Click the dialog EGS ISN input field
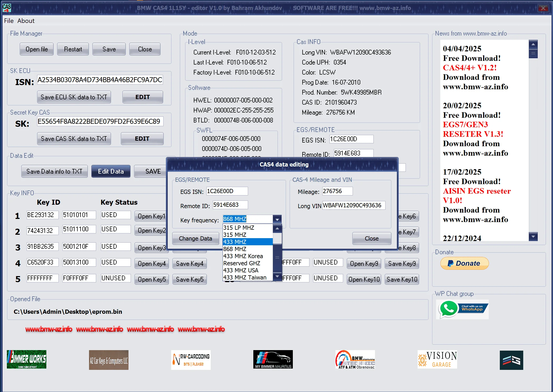 [227, 191]
